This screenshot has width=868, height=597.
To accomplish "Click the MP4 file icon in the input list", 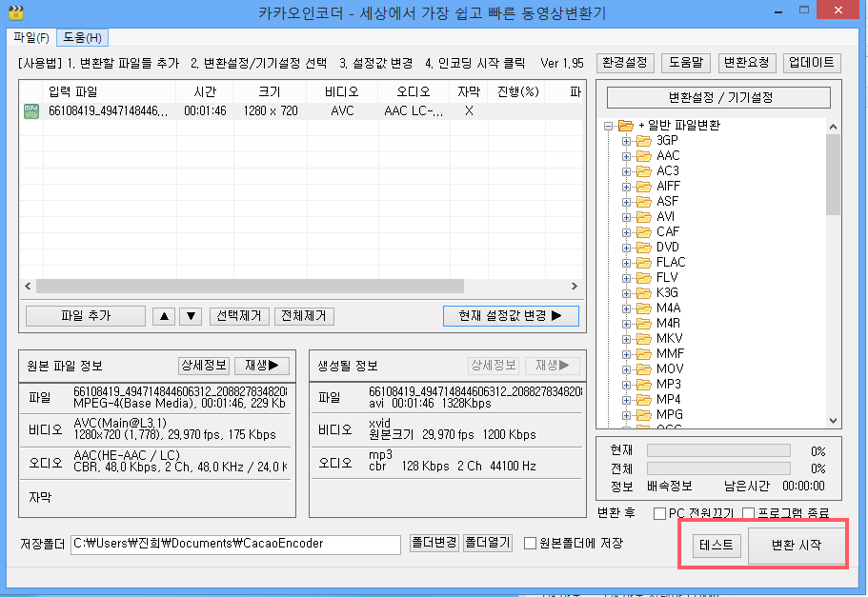I will point(31,111).
